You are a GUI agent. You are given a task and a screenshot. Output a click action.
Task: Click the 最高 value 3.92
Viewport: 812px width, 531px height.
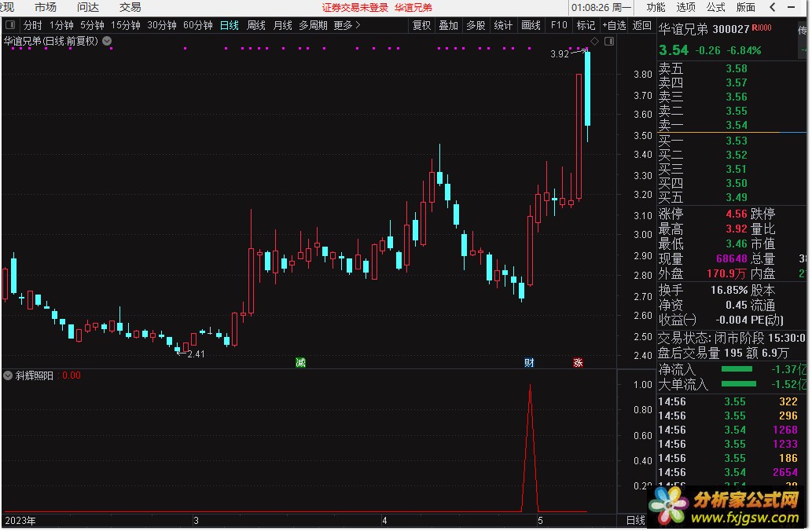(x=736, y=229)
